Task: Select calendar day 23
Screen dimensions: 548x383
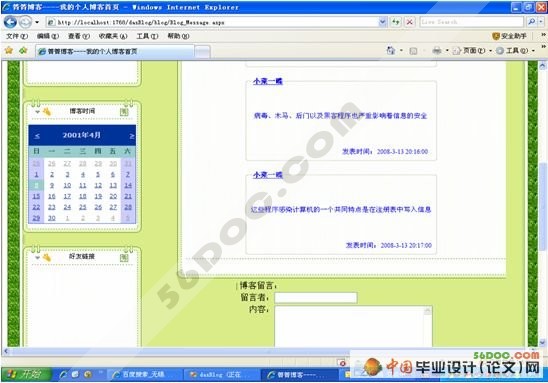Action: pyautogui.click(x=52, y=207)
